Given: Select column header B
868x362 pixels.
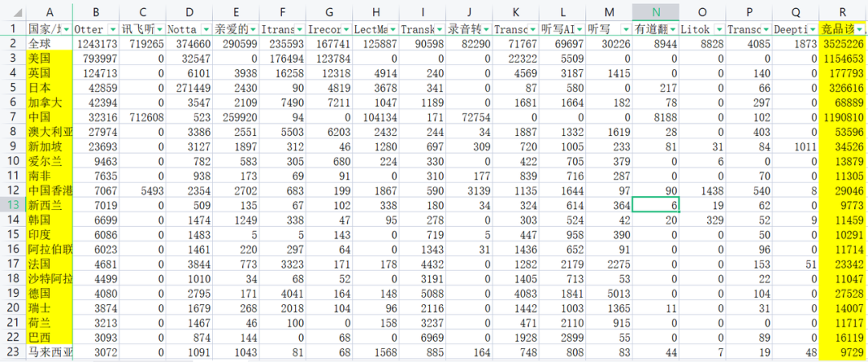Looking at the screenshot, I should [96, 12].
